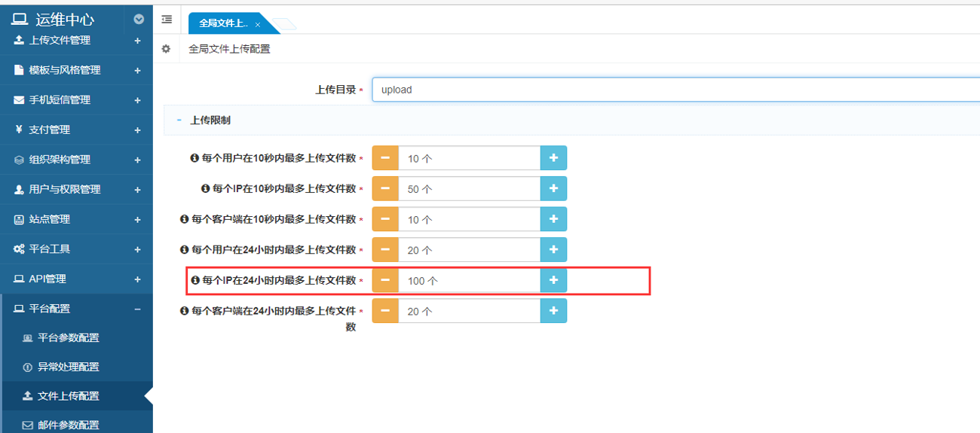Open 邮件参数配置 in the sidebar
This screenshot has height=433, width=980.
[68, 425]
